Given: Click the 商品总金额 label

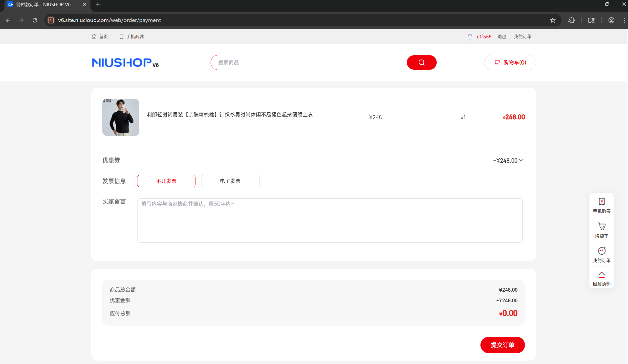Looking at the screenshot, I should [x=123, y=290].
